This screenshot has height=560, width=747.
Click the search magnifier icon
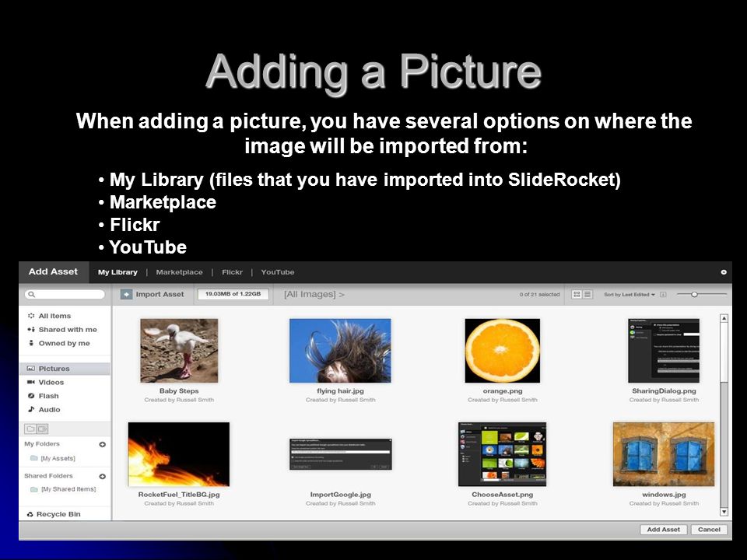coord(31,294)
